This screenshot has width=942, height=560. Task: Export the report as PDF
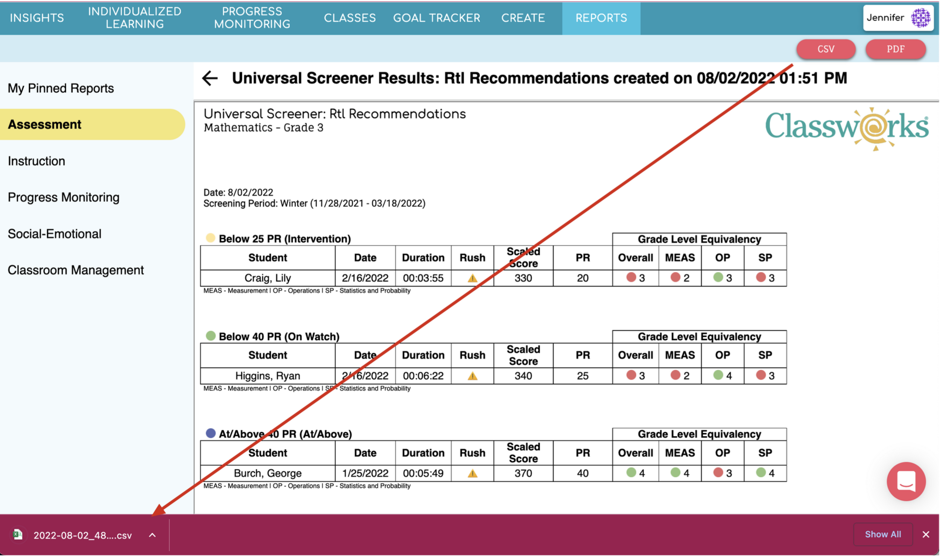pyautogui.click(x=895, y=49)
